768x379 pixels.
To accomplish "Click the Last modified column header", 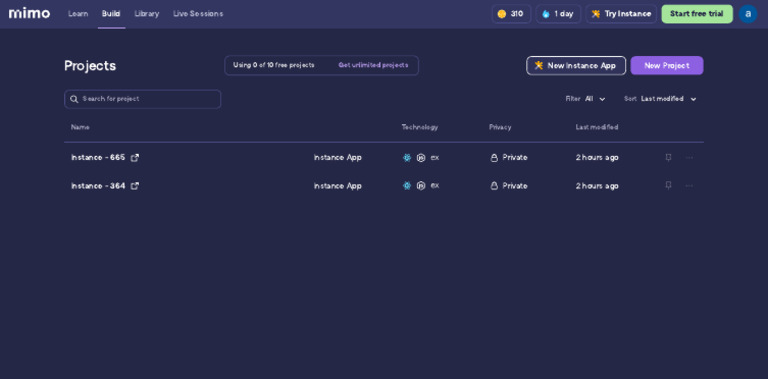I will pyautogui.click(x=597, y=127).
